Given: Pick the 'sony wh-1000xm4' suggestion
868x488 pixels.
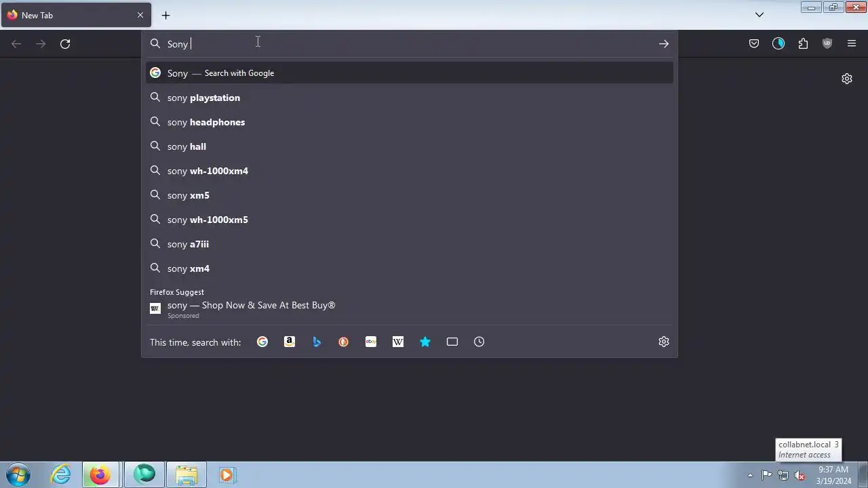Looking at the screenshot, I should tap(410, 171).
